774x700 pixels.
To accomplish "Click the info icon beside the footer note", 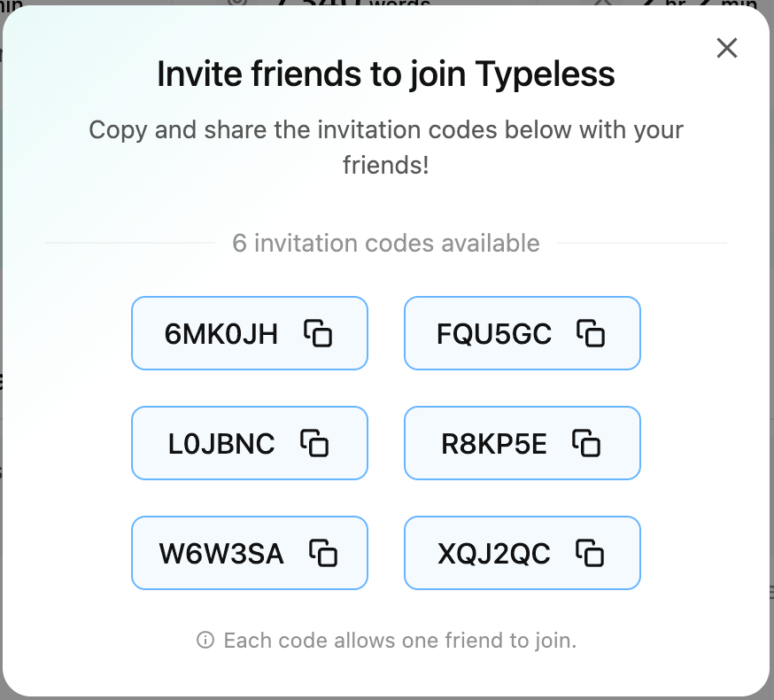I will pos(205,640).
